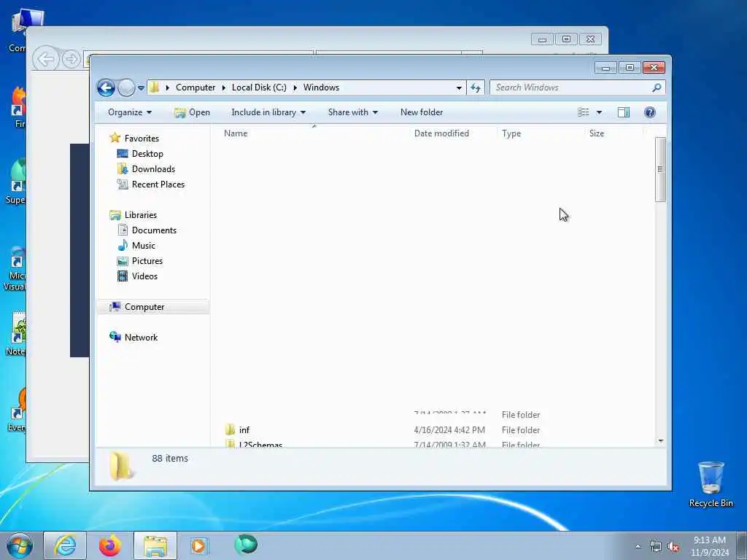Open the Documents library
This screenshot has height=560, width=747.
[x=154, y=230]
